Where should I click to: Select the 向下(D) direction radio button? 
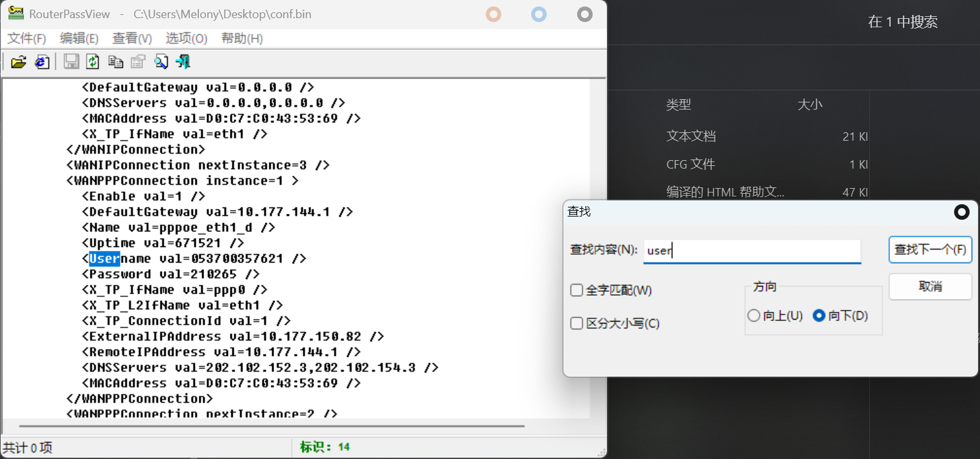tap(819, 316)
